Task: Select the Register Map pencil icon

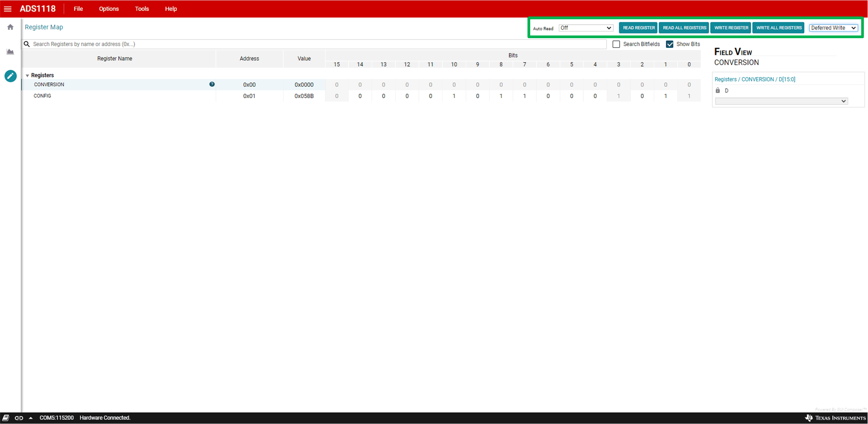Action: pyautogui.click(x=10, y=76)
